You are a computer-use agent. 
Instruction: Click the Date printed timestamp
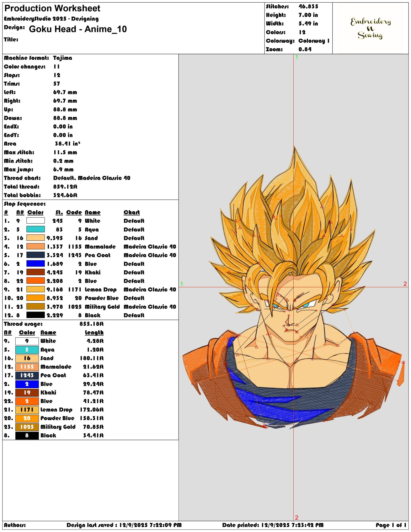pyautogui.click(x=273, y=525)
